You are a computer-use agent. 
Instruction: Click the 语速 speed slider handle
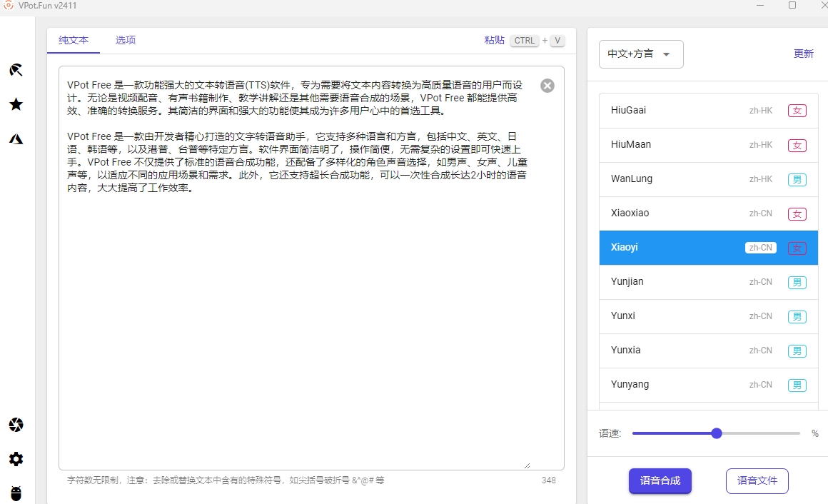(717, 433)
